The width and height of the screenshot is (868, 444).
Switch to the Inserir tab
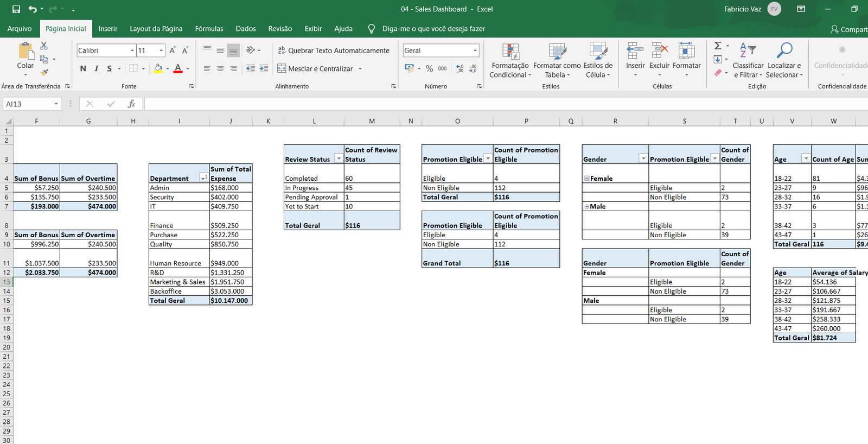(108, 28)
